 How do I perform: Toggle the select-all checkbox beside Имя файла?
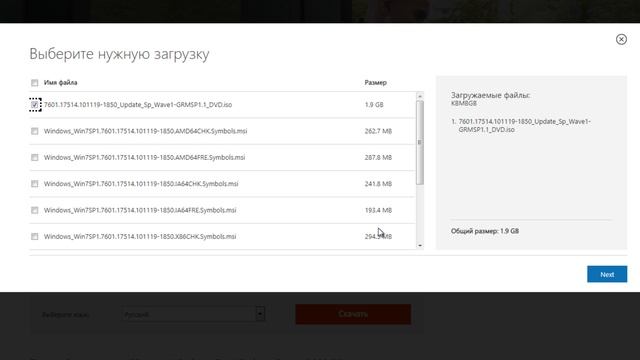[x=35, y=83]
